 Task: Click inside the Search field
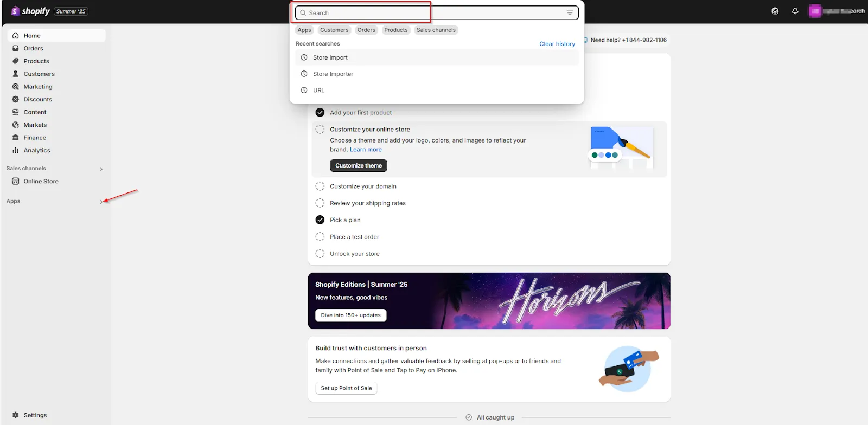pos(437,13)
